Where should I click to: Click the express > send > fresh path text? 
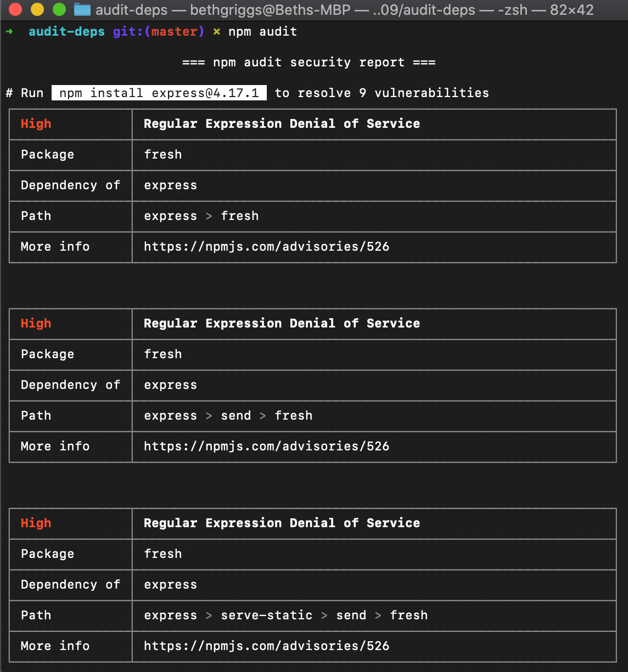coord(228,416)
